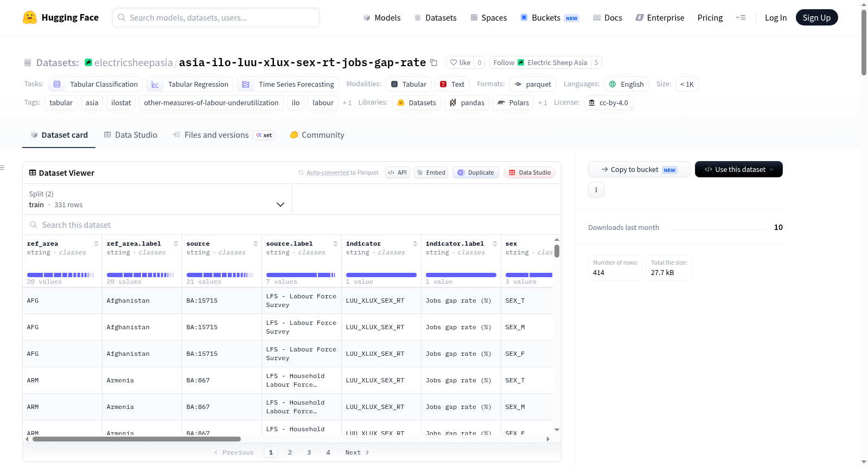Screen dimensions: 868x467
Task: Click Next page in pagination
Action: (357, 452)
